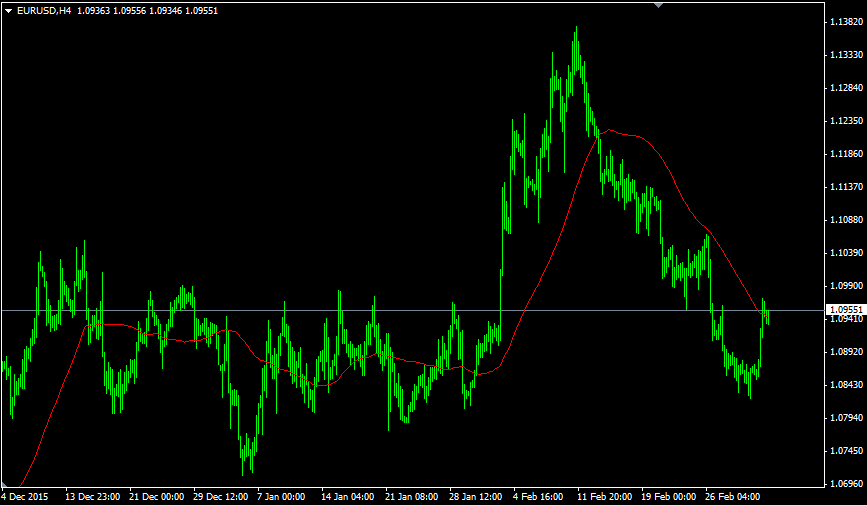Screen dimensions: 867x506
Task: Click the 26 Feb 04:00 time label
Action: pos(733,497)
